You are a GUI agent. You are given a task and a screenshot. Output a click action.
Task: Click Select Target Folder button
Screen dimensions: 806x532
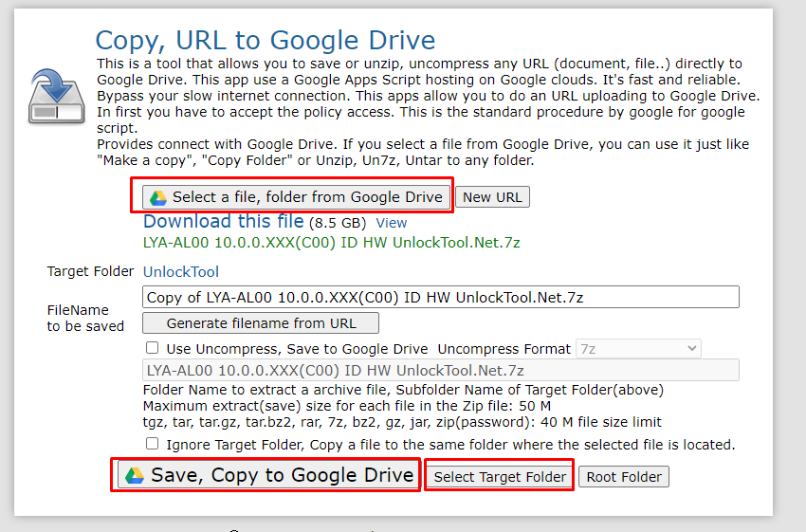point(500,476)
